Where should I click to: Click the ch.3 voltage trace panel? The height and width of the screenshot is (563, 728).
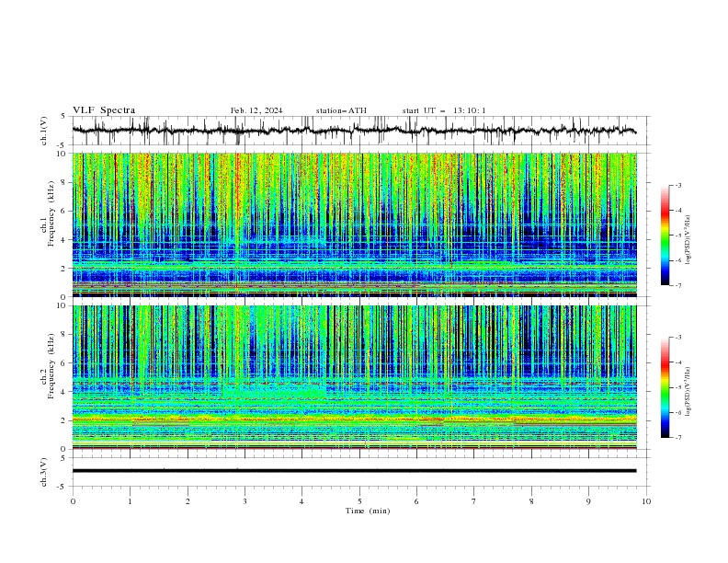(360, 472)
